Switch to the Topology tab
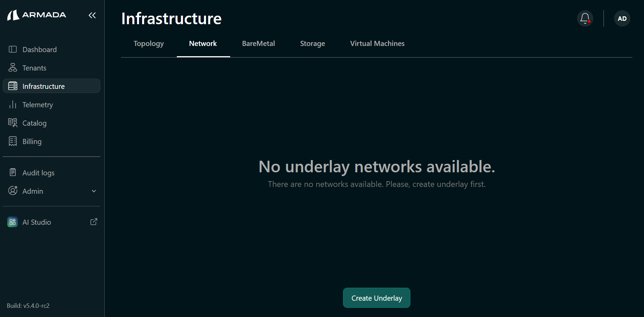The image size is (644, 317). pos(149,44)
